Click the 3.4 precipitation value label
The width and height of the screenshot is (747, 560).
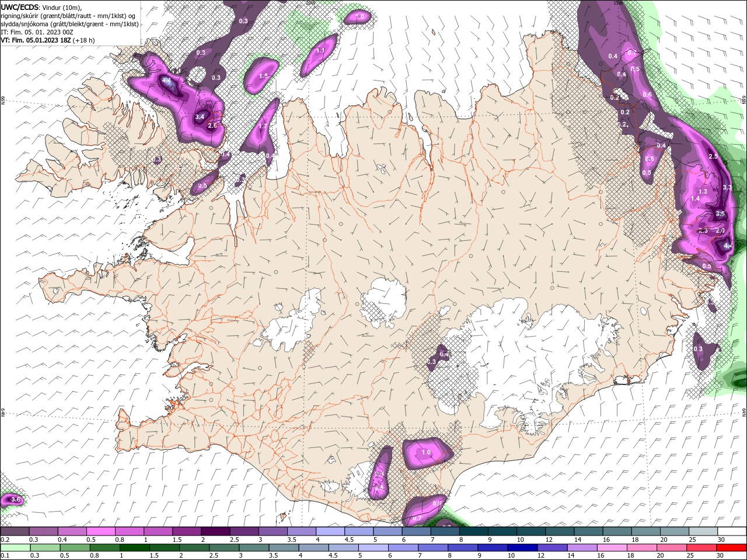coord(200,117)
